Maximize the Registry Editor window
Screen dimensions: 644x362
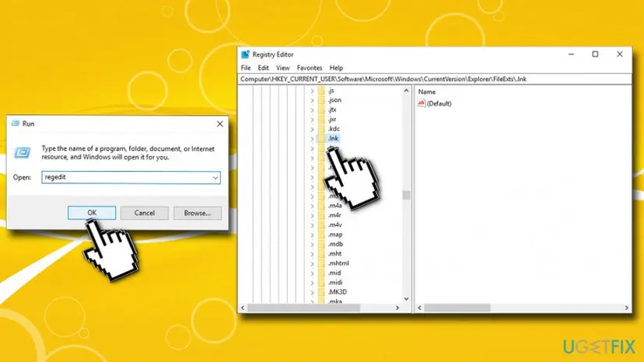pyautogui.click(x=595, y=54)
